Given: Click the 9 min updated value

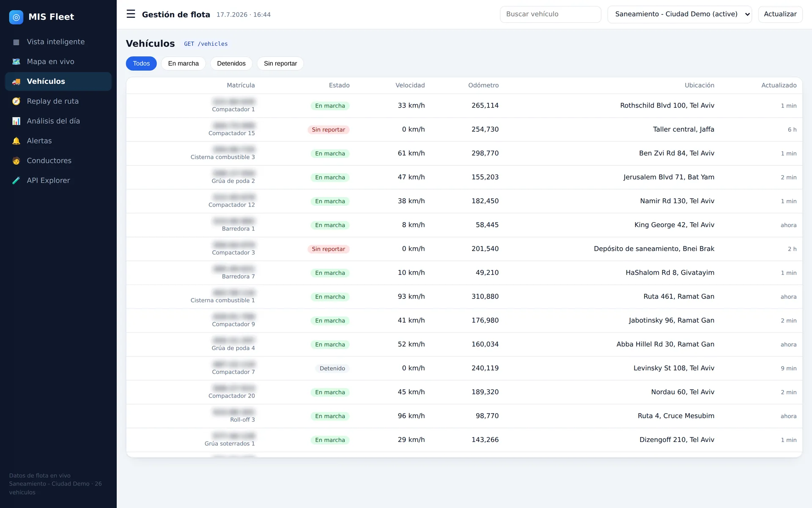Looking at the screenshot, I should coord(788,368).
